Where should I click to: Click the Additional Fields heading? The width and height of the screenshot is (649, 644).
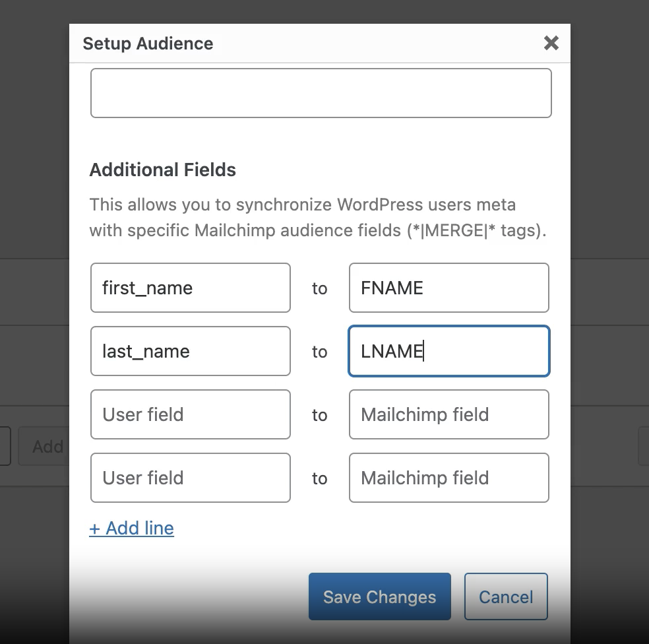pos(162,170)
